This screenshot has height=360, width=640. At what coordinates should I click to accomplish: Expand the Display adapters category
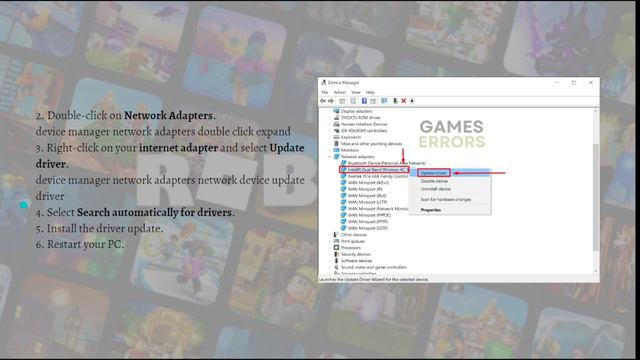coord(330,111)
